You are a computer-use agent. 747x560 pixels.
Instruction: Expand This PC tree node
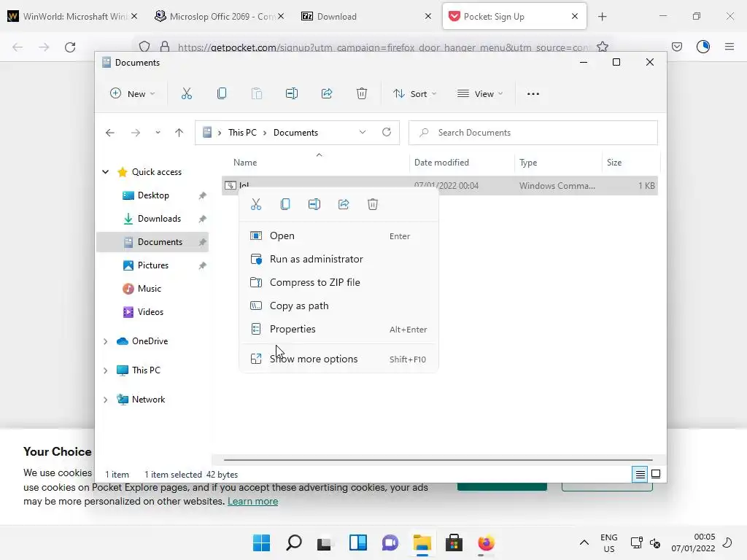(105, 370)
